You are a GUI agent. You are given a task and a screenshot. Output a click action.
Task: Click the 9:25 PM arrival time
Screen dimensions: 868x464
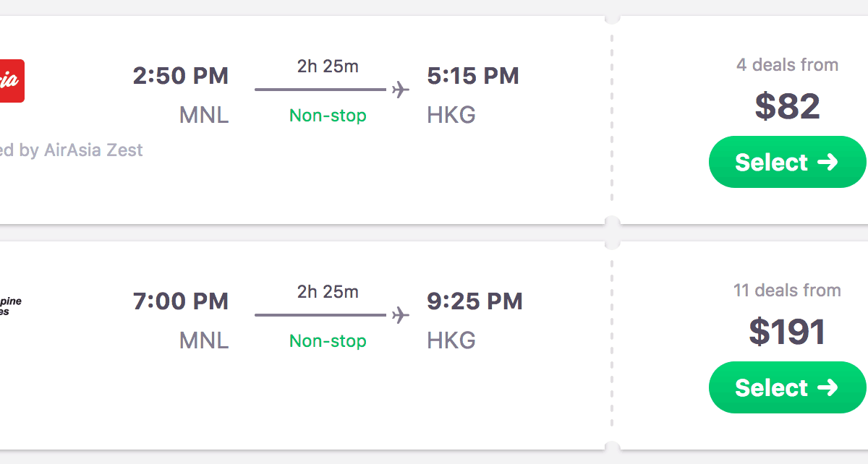[x=475, y=301]
